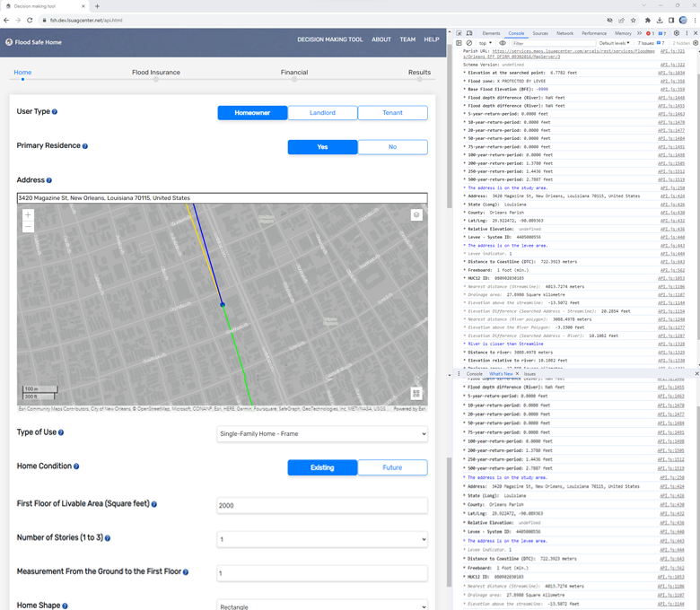This screenshot has width=700, height=610.
Task: Click the Home Condition help icon
Action: click(76, 466)
